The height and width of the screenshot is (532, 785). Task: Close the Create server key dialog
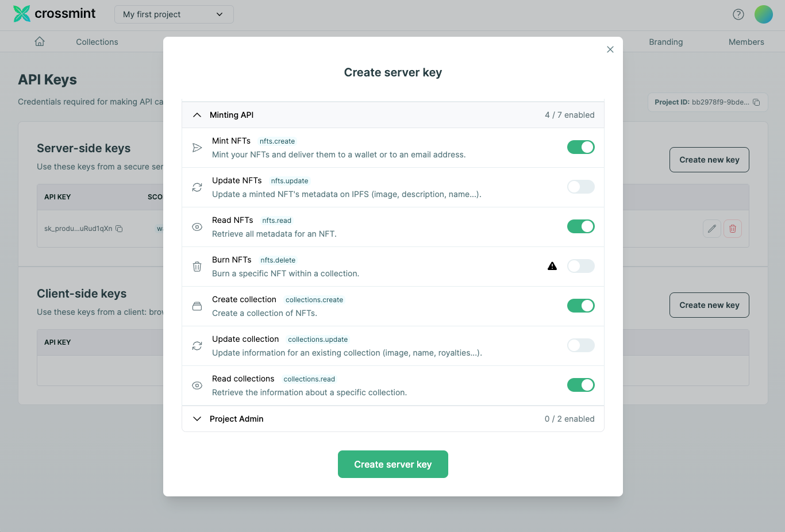pyautogui.click(x=610, y=49)
